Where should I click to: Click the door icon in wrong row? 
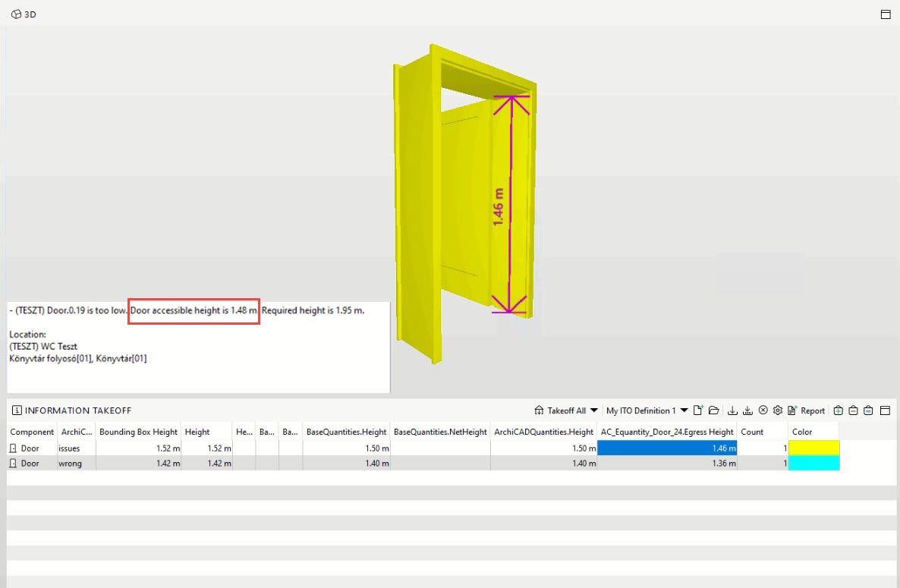(x=13, y=463)
